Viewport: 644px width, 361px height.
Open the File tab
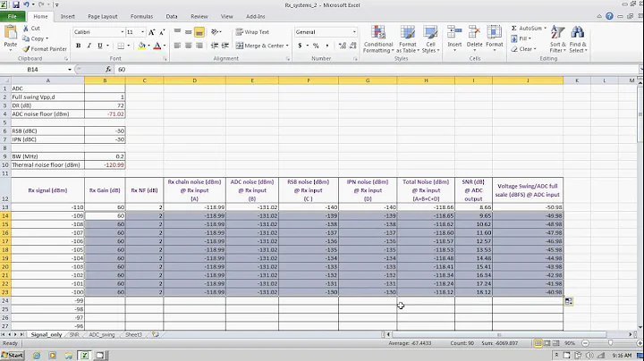(x=13, y=16)
